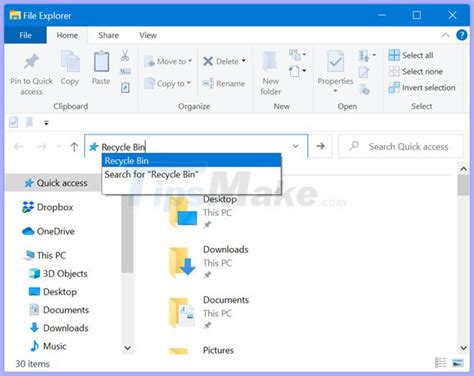Click the Paste shortcut icon
Viewport: 474px width, 376px height.
[125, 88]
